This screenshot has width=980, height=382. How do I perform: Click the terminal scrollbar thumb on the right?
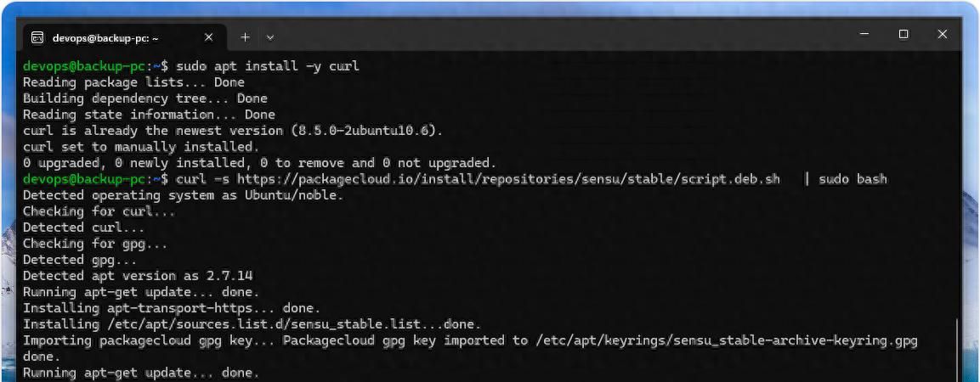957,348
